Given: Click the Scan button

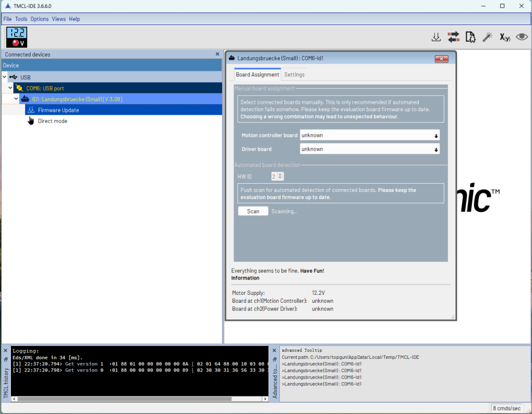Looking at the screenshot, I should pyautogui.click(x=253, y=211).
